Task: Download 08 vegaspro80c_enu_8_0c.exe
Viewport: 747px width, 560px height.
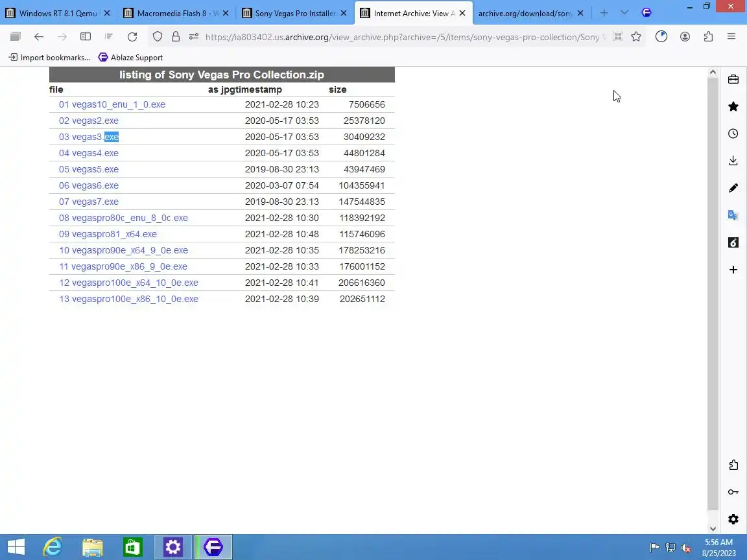Action: (x=123, y=218)
